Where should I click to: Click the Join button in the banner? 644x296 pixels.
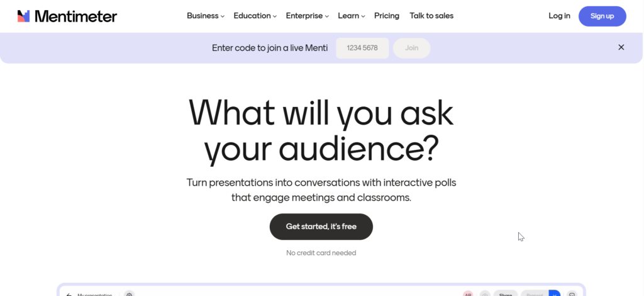tap(412, 48)
